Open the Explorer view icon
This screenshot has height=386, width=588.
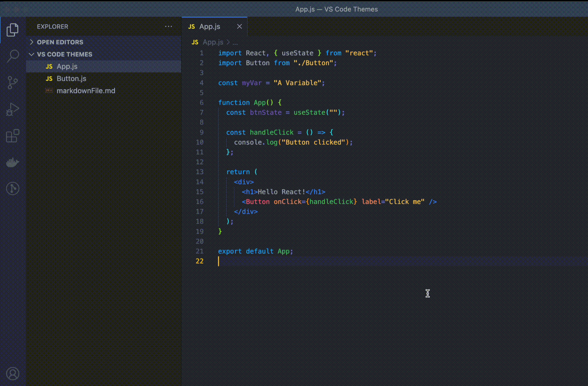[13, 30]
